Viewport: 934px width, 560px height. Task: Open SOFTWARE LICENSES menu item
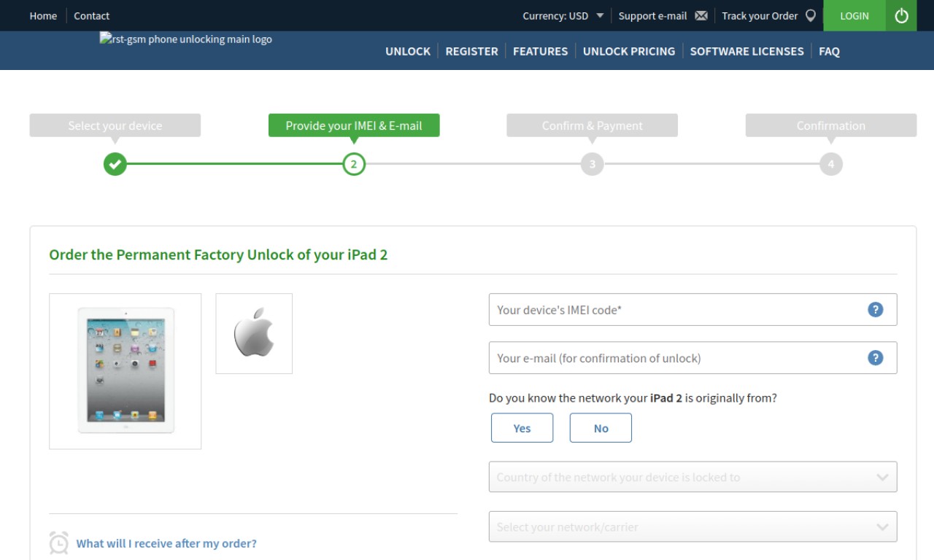746,51
